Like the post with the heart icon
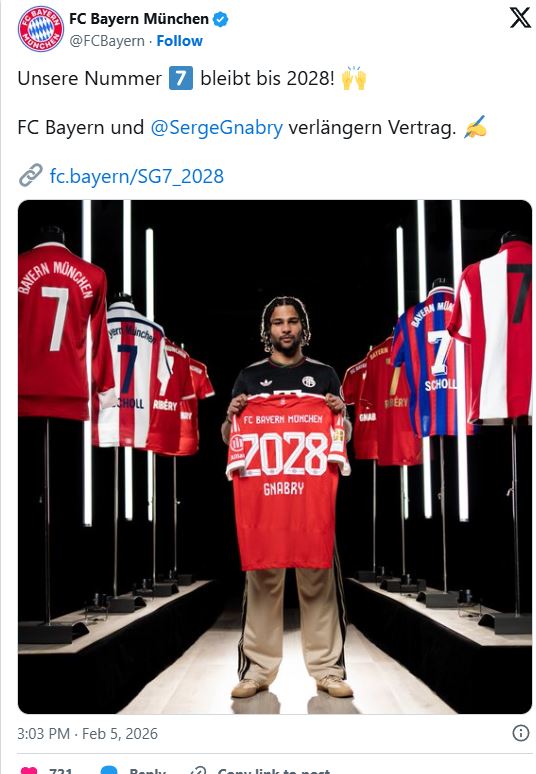536x774 pixels. point(29,771)
